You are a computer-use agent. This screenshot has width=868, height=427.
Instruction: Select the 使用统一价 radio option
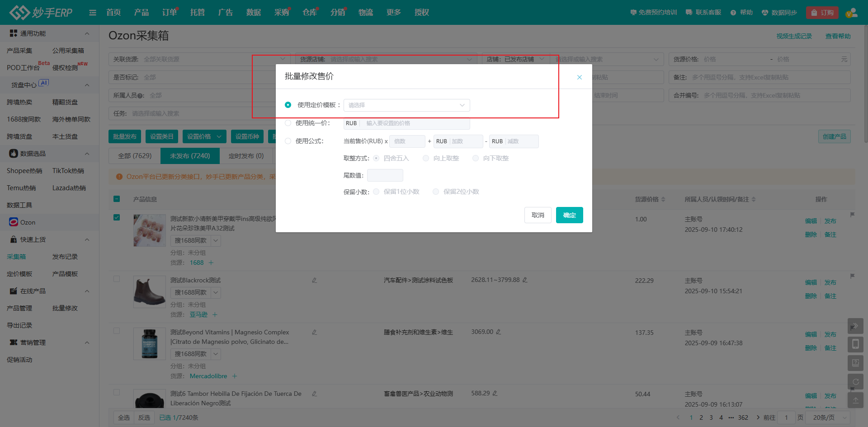click(288, 123)
